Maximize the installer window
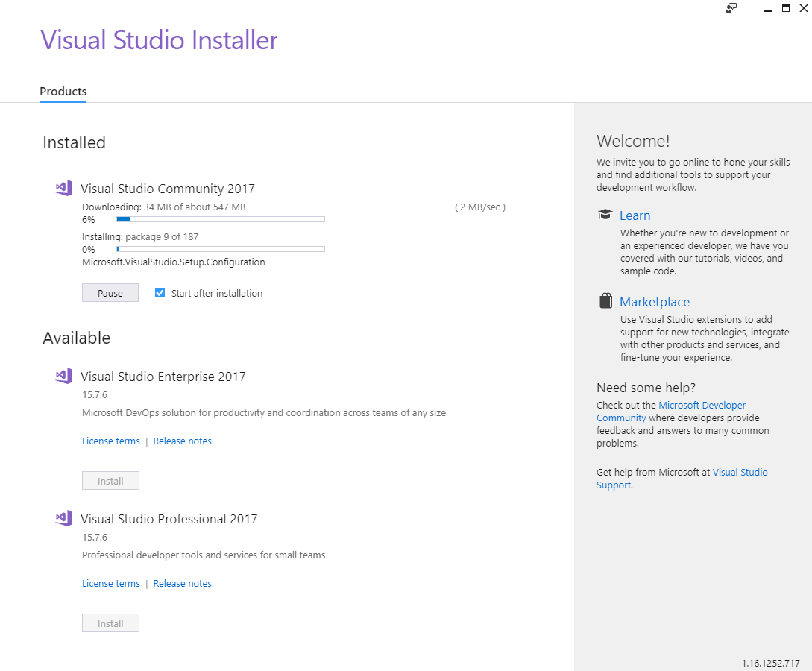This screenshot has height=671, width=812. (x=785, y=9)
